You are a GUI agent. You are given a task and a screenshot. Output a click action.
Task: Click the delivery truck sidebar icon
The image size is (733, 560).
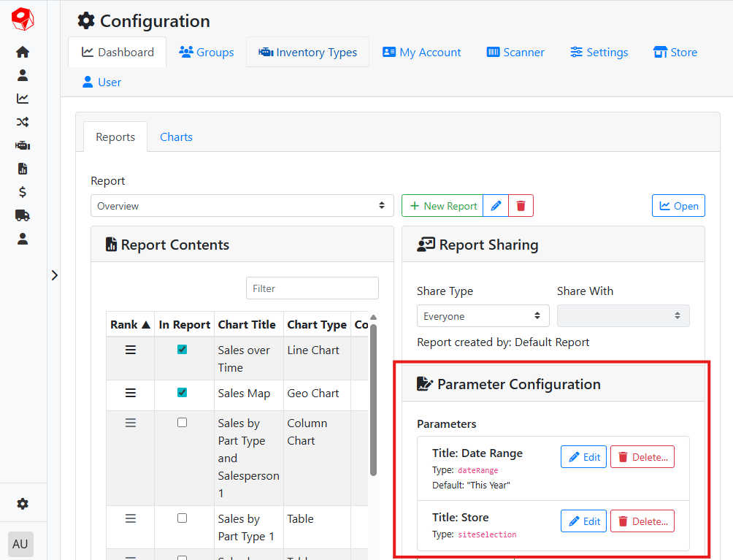tap(23, 215)
